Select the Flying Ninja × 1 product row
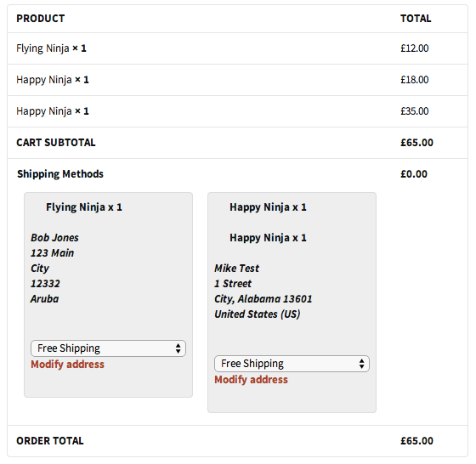The image size is (476, 464). click(x=237, y=48)
